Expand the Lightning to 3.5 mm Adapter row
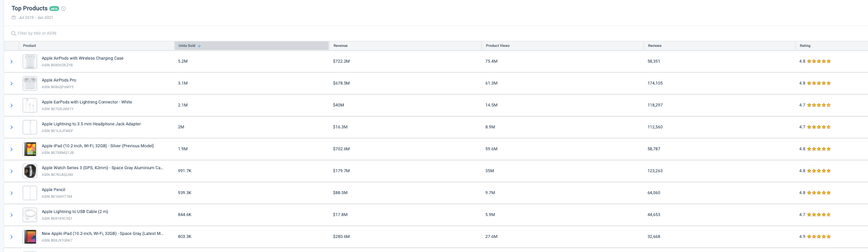Image resolution: width=868 pixels, height=252 pixels. point(12,127)
